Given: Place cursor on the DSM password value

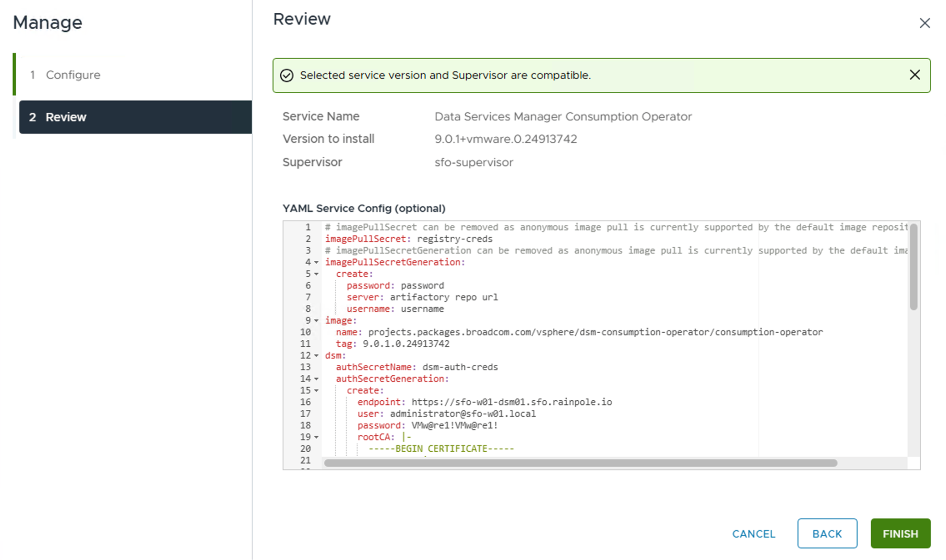Looking at the screenshot, I should 454,425.
